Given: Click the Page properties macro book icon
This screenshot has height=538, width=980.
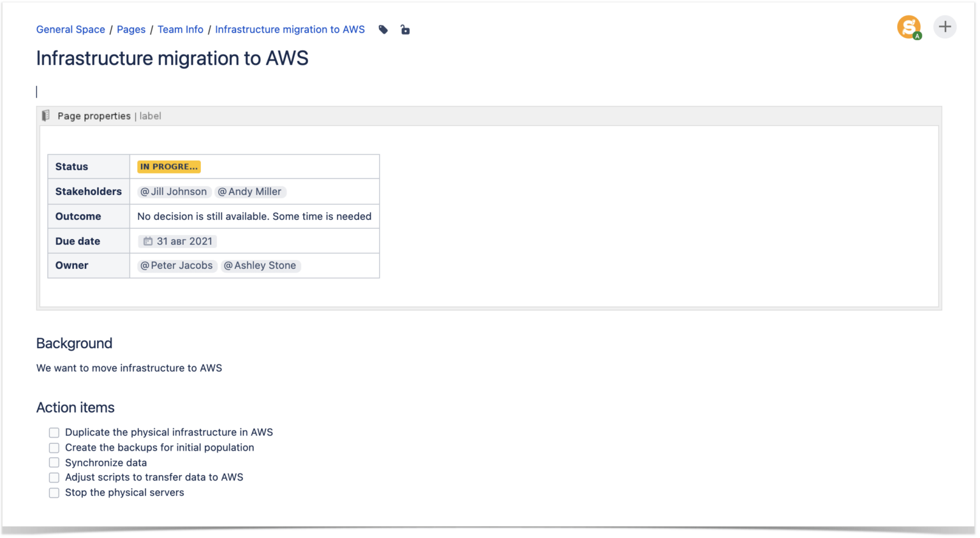Looking at the screenshot, I should 45,115.
